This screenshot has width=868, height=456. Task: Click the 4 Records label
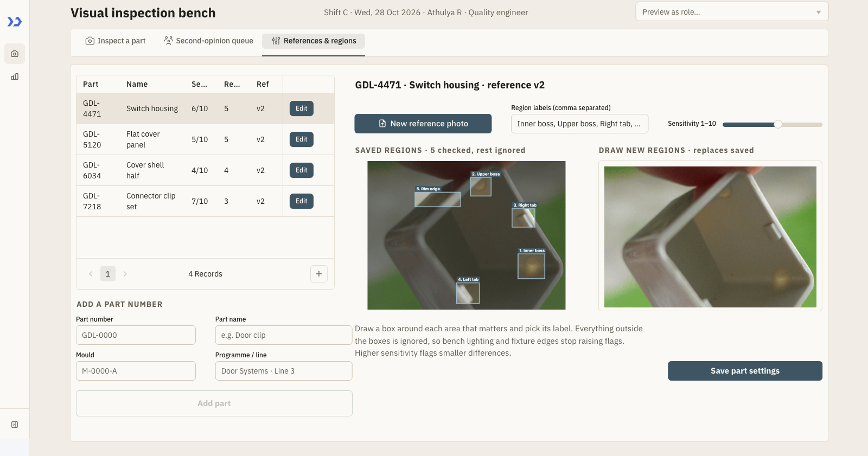tap(206, 274)
